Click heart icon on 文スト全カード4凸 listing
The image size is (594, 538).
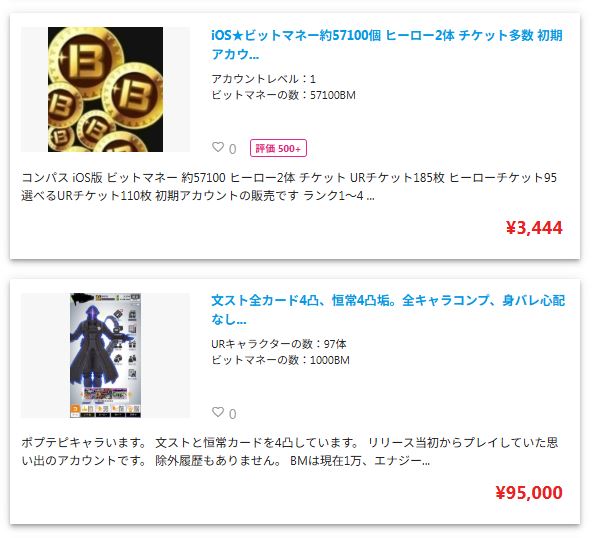218,412
